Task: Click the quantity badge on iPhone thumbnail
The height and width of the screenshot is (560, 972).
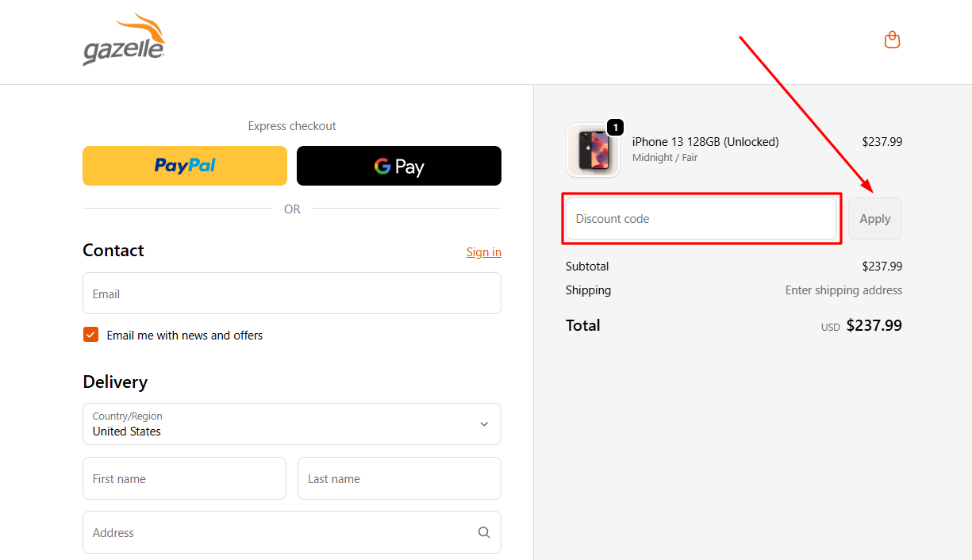Action: point(616,127)
